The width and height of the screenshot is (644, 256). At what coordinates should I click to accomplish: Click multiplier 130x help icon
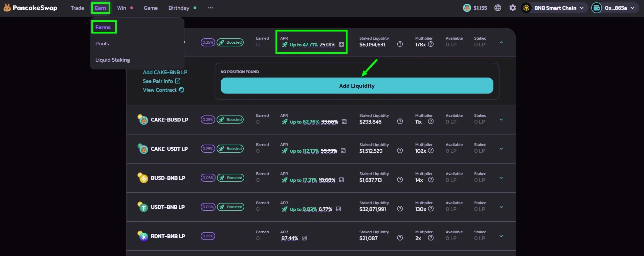tap(431, 209)
